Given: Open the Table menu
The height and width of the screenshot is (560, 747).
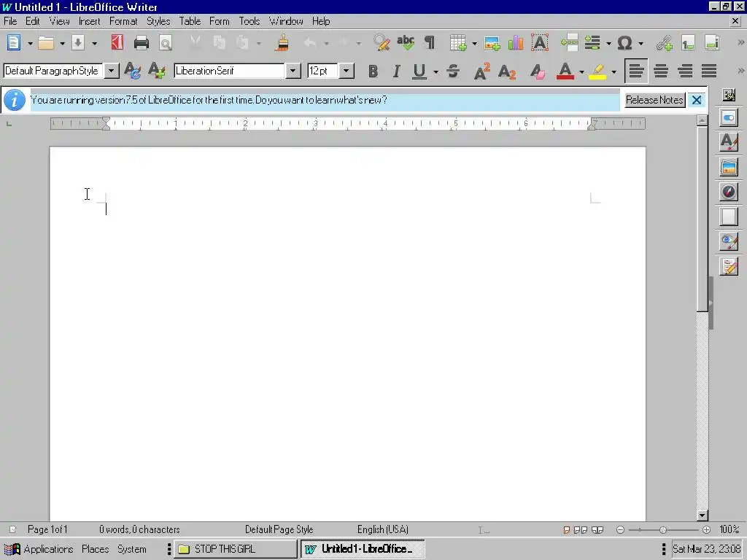Looking at the screenshot, I should coord(190,21).
